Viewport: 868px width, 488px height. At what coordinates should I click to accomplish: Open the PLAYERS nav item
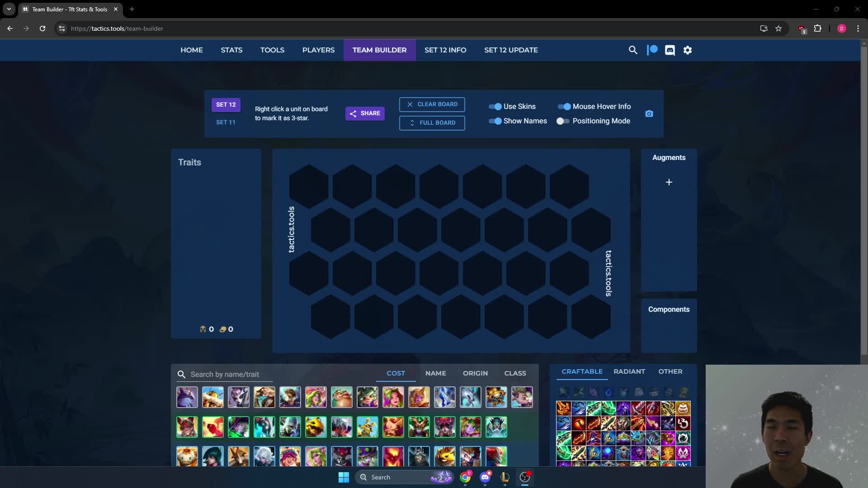pos(318,50)
